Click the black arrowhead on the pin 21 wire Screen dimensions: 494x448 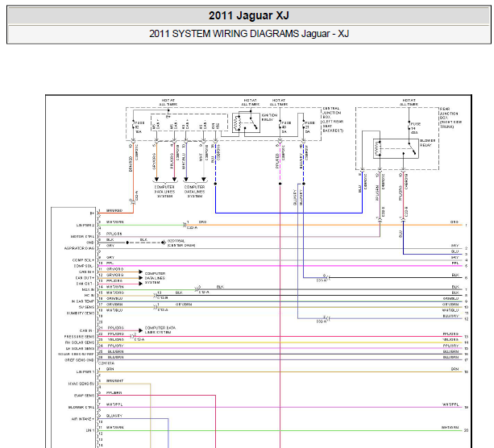click(x=140, y=330)
